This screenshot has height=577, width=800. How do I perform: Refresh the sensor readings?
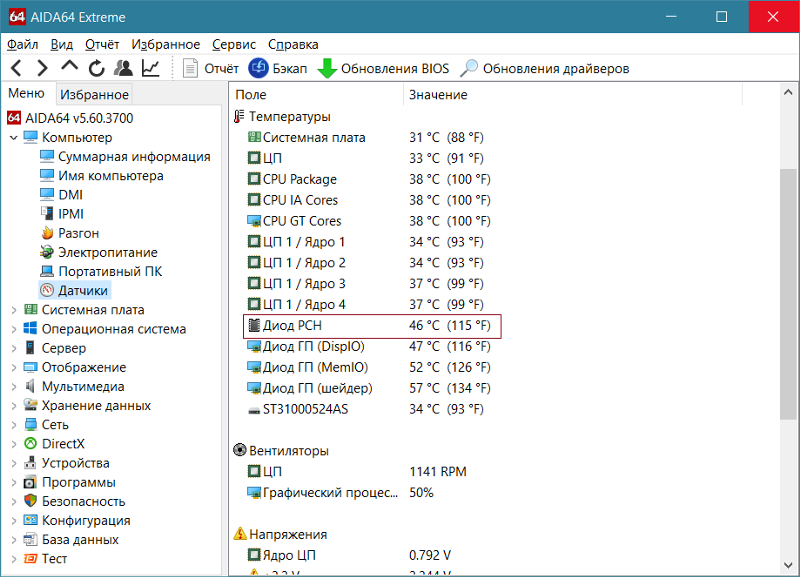point(96,68)
